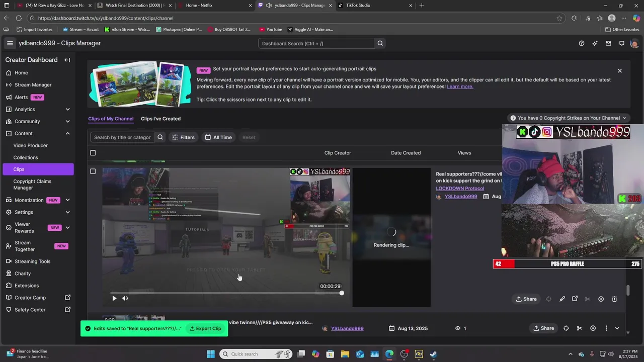Expand the PS5 giveaway clip row chevron
Viewport: 644px width, 362px height.
[x=617, y=328]
